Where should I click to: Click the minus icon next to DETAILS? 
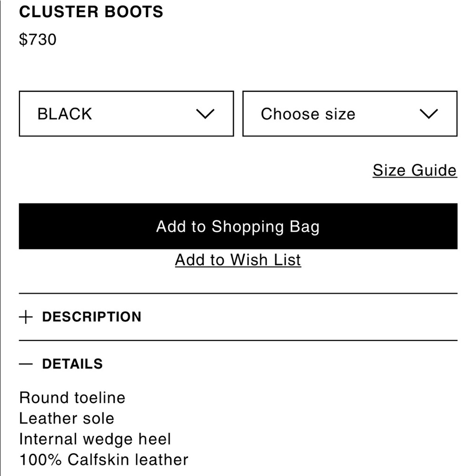25,363
